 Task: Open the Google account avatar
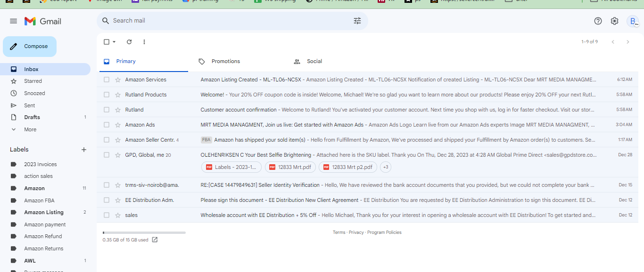(x=632, y=21)
